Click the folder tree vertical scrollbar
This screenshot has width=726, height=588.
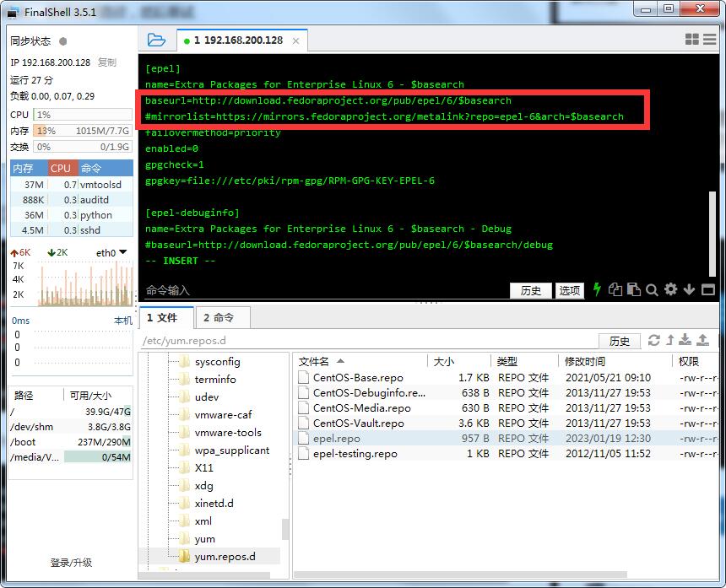[x=285, y=529]
